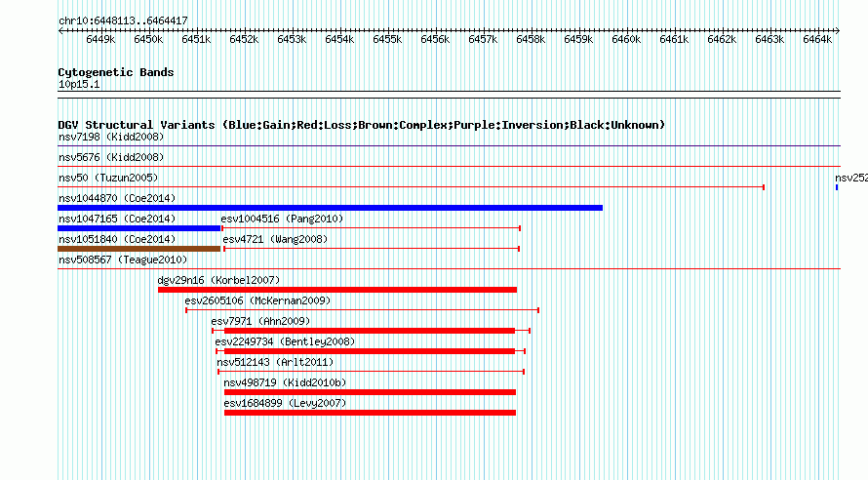Select esv1004516 (Pang2010) variant label
Viewport: 868px width, 480px height.
tap(282, 219)
